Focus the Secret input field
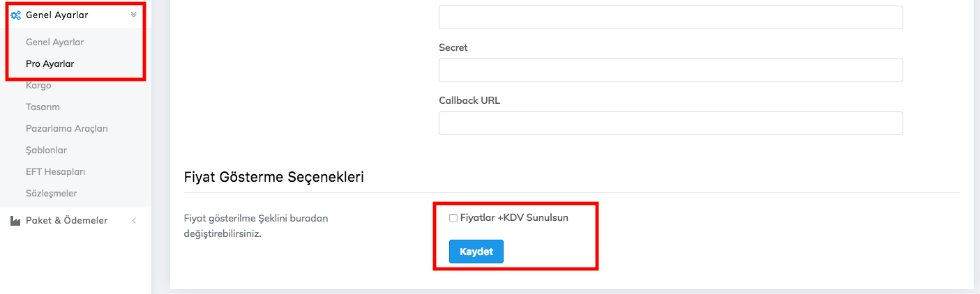 [670, 70]
